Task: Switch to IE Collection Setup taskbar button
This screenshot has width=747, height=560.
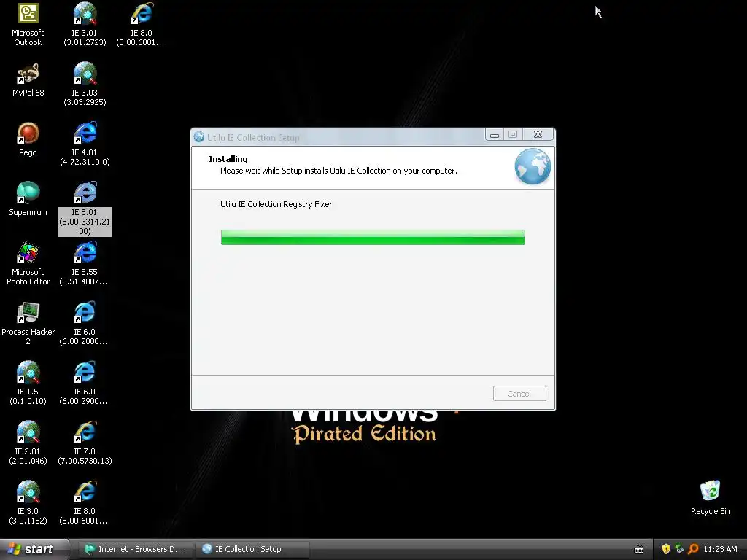Action: (x=252, y=549)
